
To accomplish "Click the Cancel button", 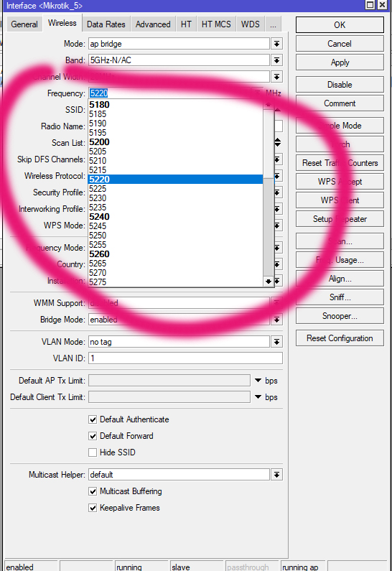I will tap(340, 44).
